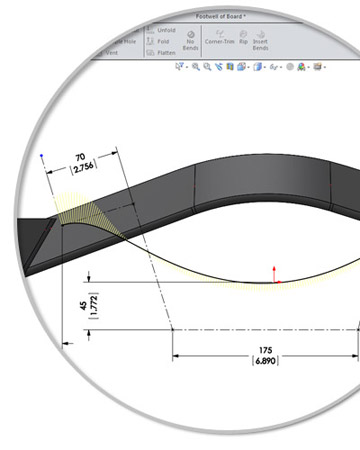Click the Unfold sheet metal tool
360x450 pixels.
click(161, 30)
